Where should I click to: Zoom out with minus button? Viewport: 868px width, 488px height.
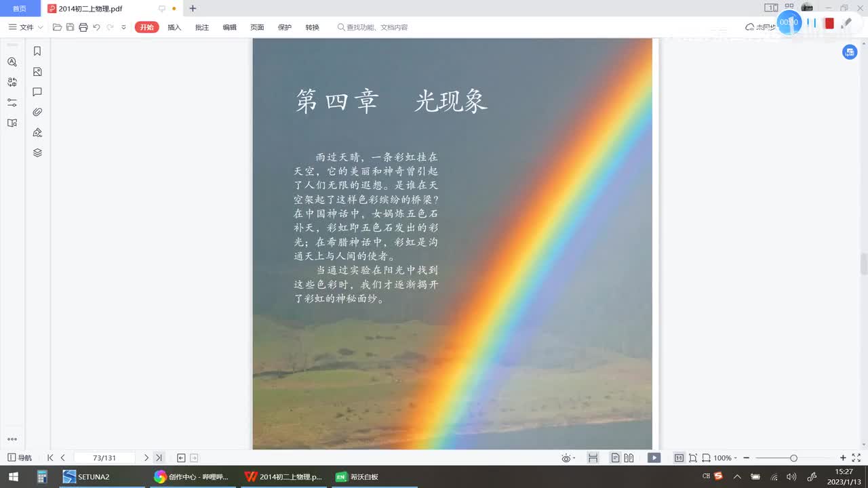pyautogui.click(x=746, y=458)
